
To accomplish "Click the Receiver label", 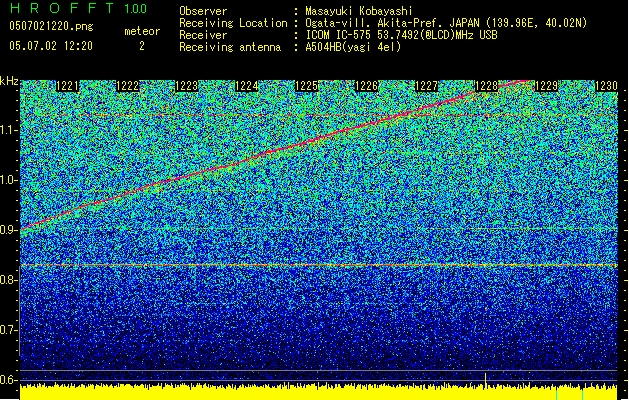I will point(203,35).
